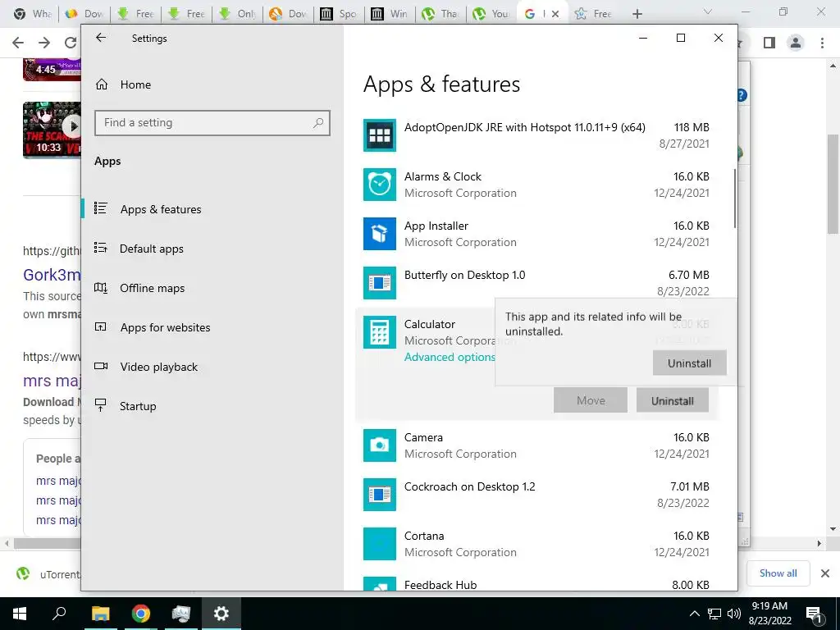Click the Apps & features list scrollbar

click(x=734, y=199)
